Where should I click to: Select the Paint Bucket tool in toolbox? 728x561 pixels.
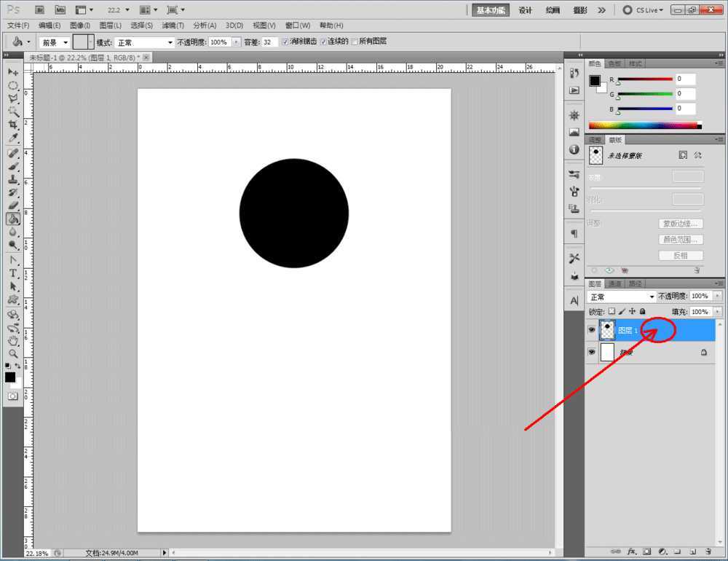tap(13, 219)
